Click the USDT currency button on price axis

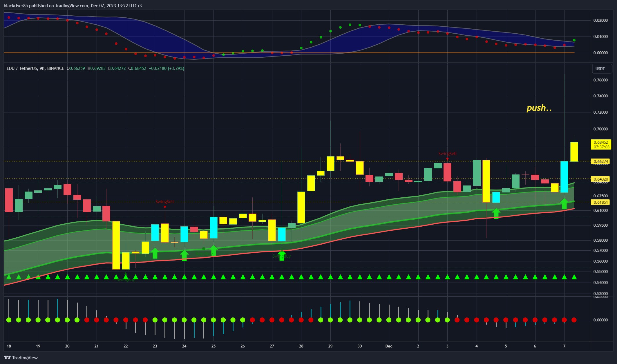[602, 69]
